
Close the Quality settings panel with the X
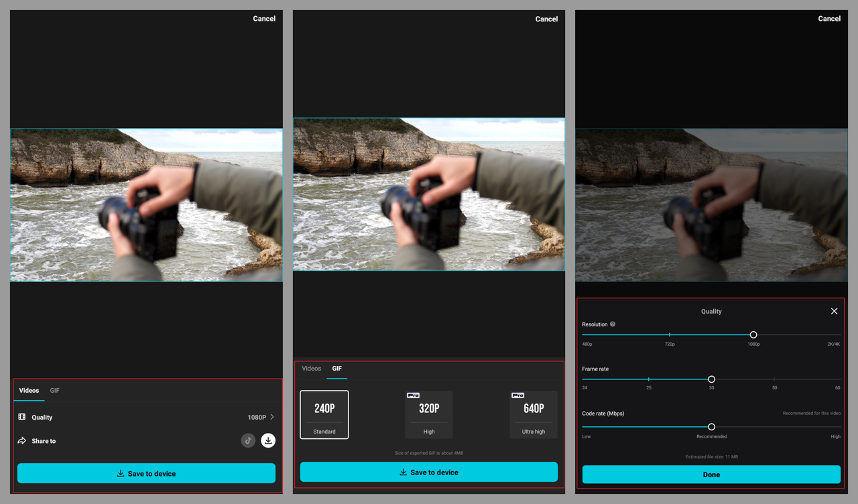coord(834,311)
